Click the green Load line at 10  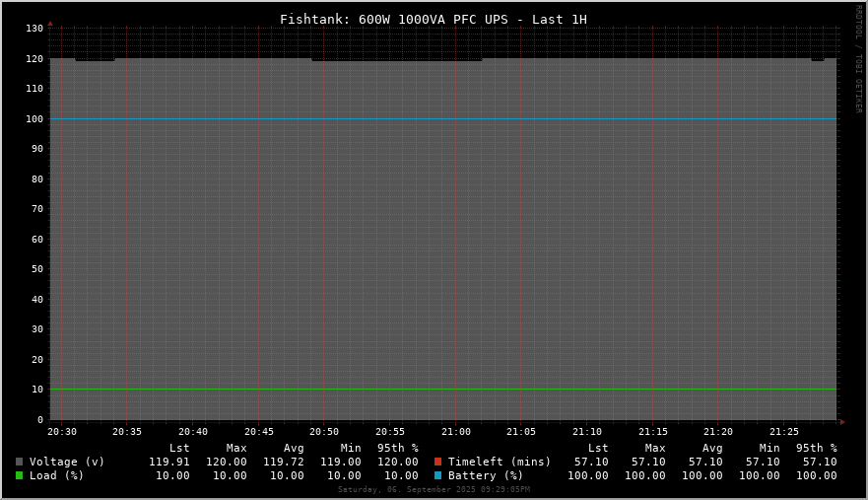coord(442,390)
